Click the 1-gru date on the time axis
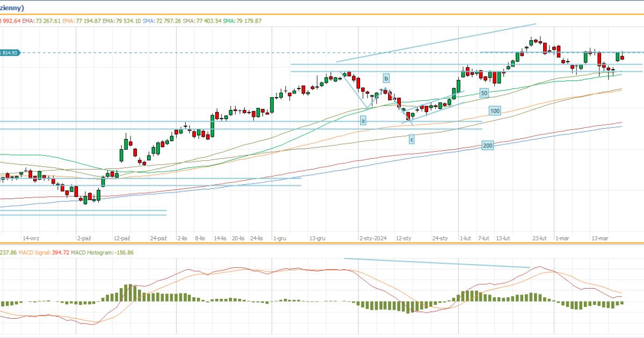This screenshot has width=644, height=338. coord(280,238)
